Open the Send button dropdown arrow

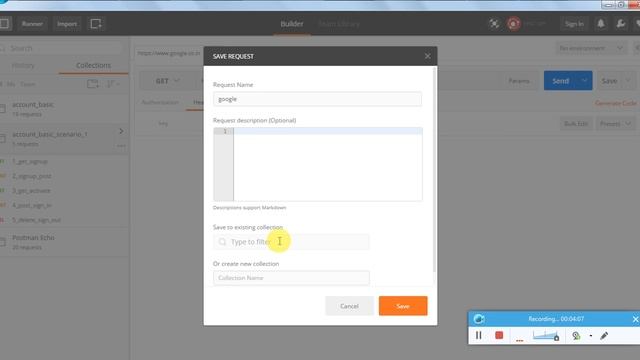tap(584, 81)
